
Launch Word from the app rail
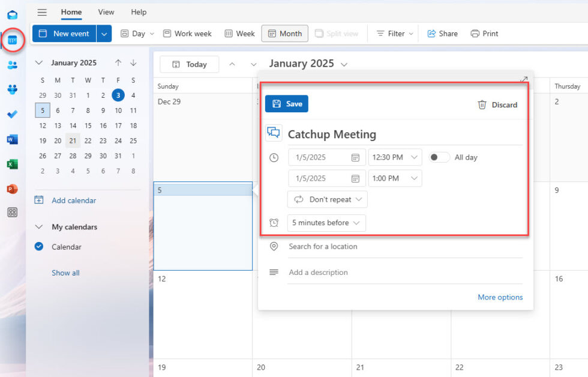click(x=13, y=139)
